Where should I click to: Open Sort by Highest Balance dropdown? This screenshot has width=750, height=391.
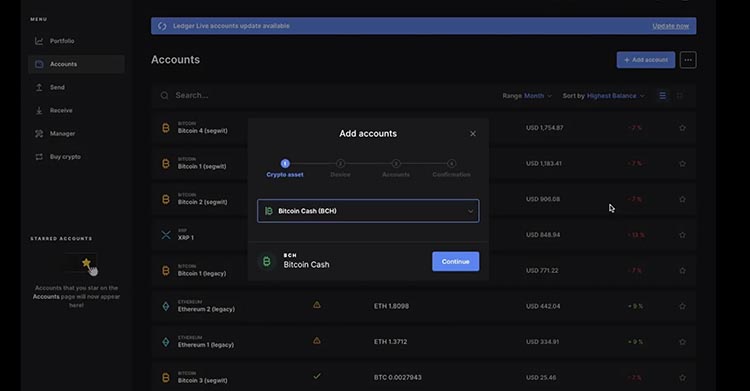click(604, 96)
